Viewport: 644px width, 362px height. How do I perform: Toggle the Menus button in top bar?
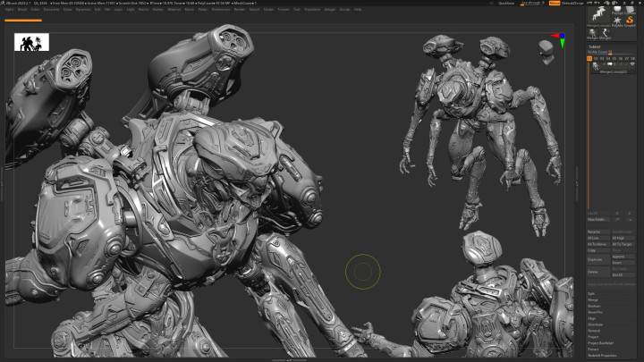(555, 4)
